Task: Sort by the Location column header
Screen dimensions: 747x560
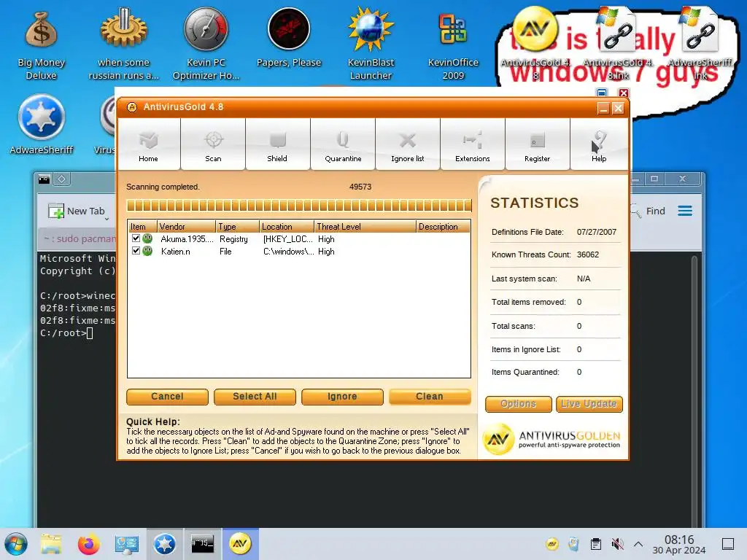Action: 287,227
